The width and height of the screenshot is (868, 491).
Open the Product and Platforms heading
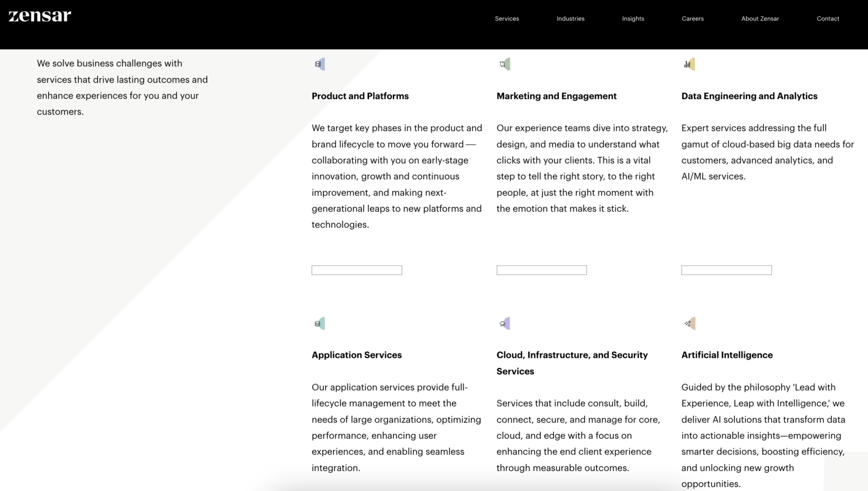(x=360, y=96)
